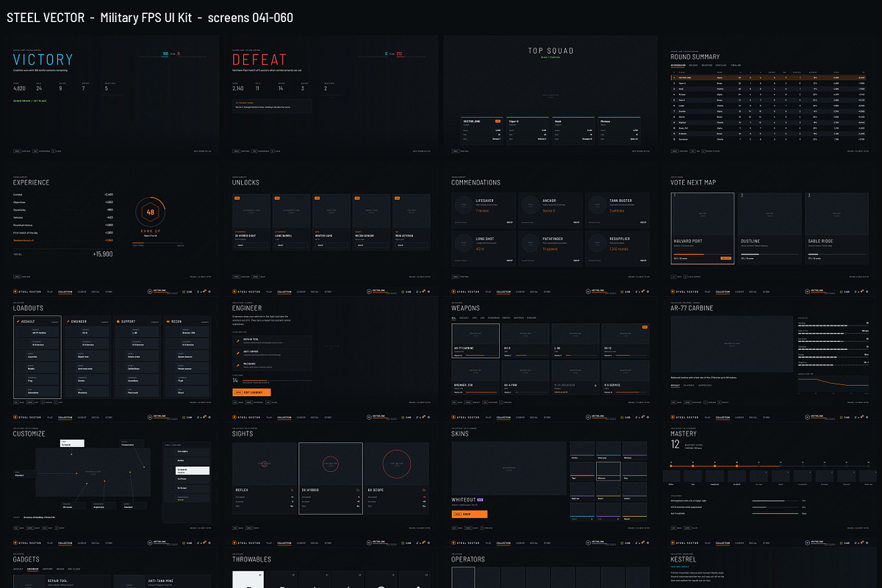Select Assault class icon on Loadouts screen

tap(18, 321)
